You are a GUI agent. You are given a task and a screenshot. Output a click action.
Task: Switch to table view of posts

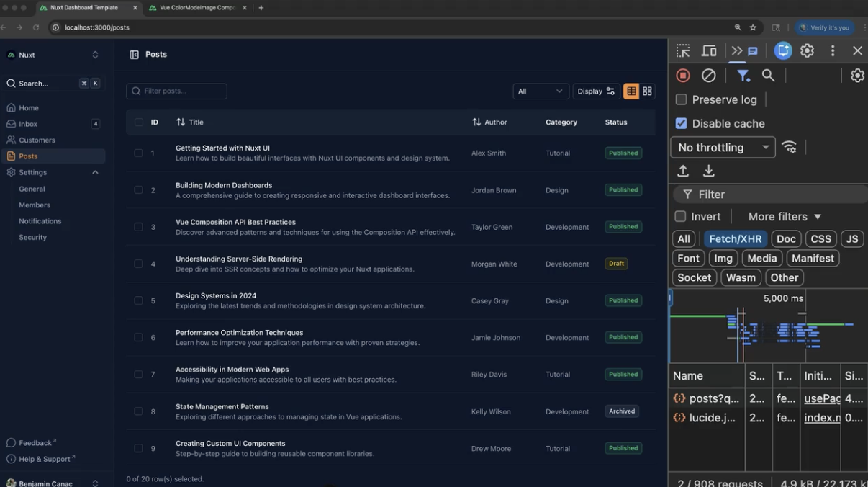631,91
